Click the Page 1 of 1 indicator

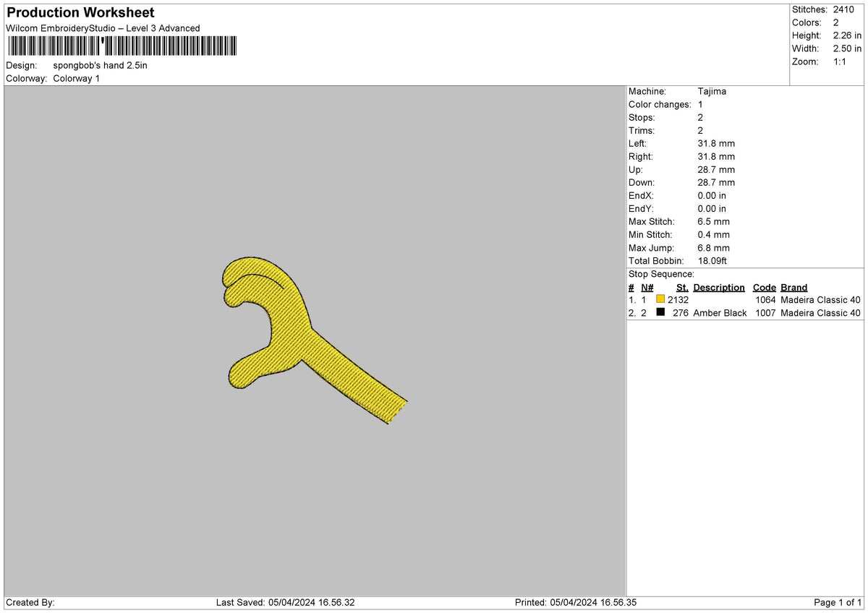pos(838,602)
